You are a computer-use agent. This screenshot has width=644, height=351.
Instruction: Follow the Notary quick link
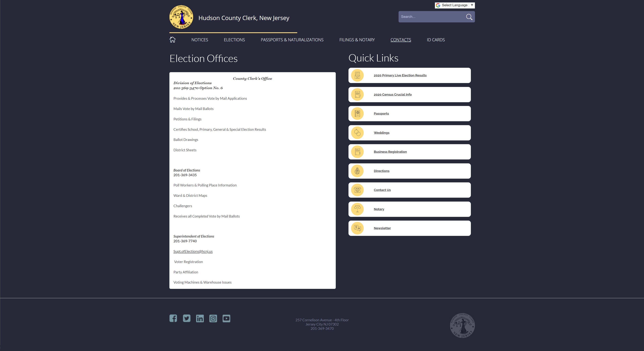[x=379, y=209]
